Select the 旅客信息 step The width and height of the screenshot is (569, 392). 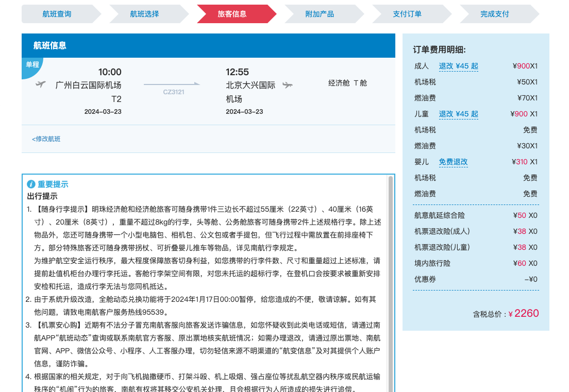[232, 14]
